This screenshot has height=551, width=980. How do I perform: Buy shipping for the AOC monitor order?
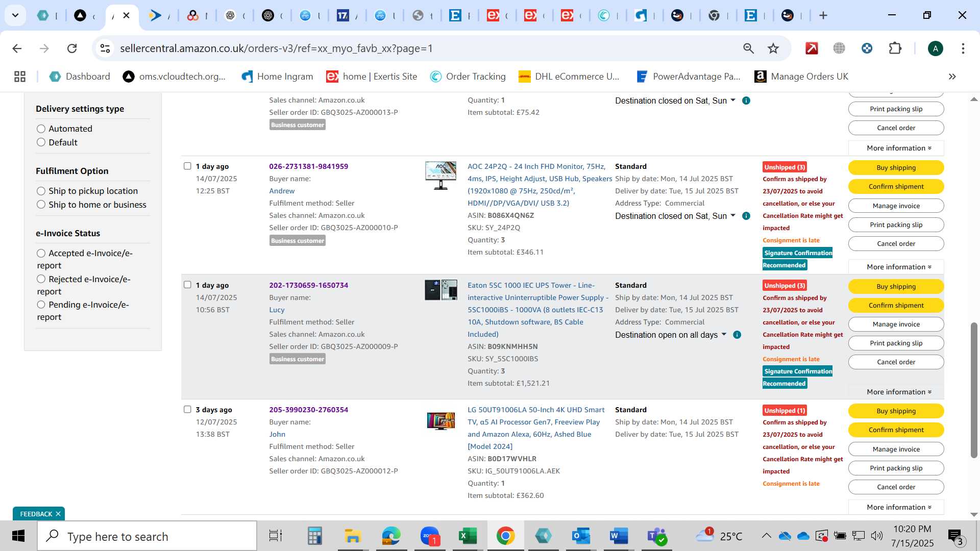[896, 167]
